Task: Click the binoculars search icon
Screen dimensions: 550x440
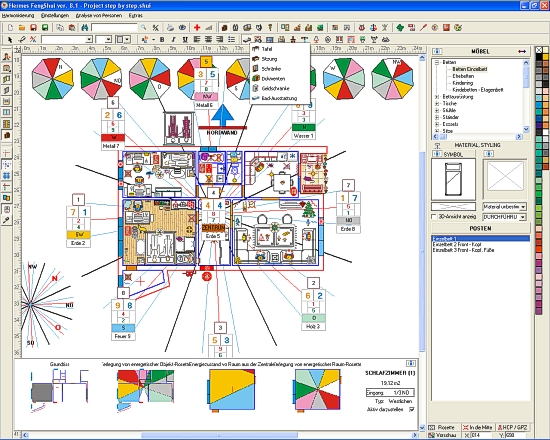Action: pyautogui.click(x=85, y=27)
